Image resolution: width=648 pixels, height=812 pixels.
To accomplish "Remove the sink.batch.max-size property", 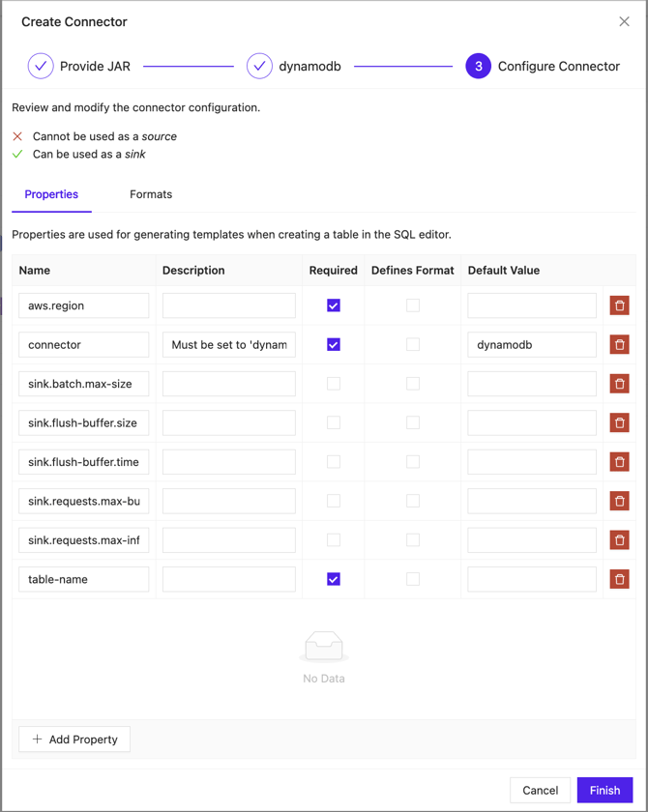I will pyautogui.click(x=619, y=384).
